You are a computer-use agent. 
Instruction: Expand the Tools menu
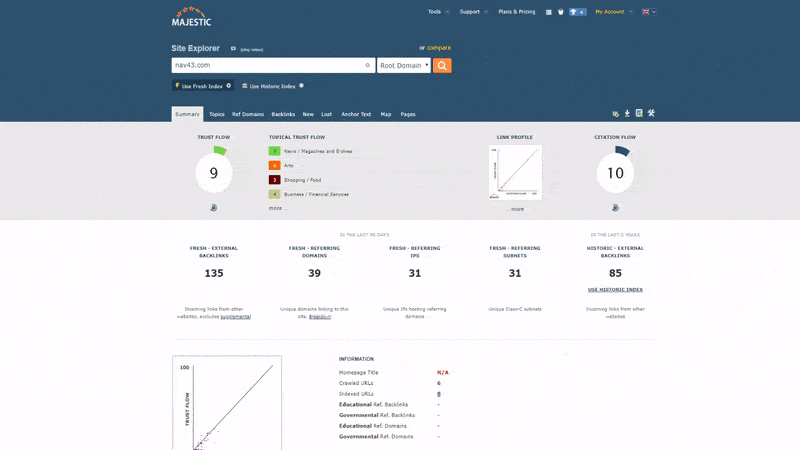click(x=438, y=12)
